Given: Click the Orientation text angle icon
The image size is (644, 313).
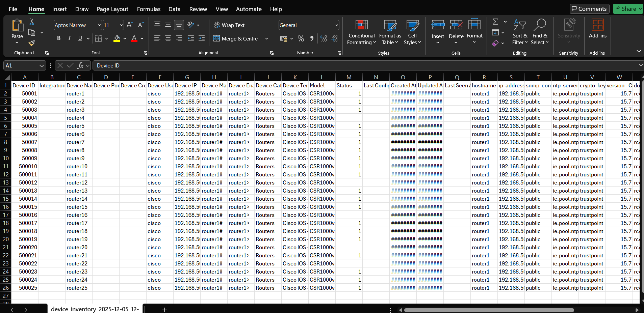Looking at the screenshot, I should pyautogui.click(x=191, y=25).
